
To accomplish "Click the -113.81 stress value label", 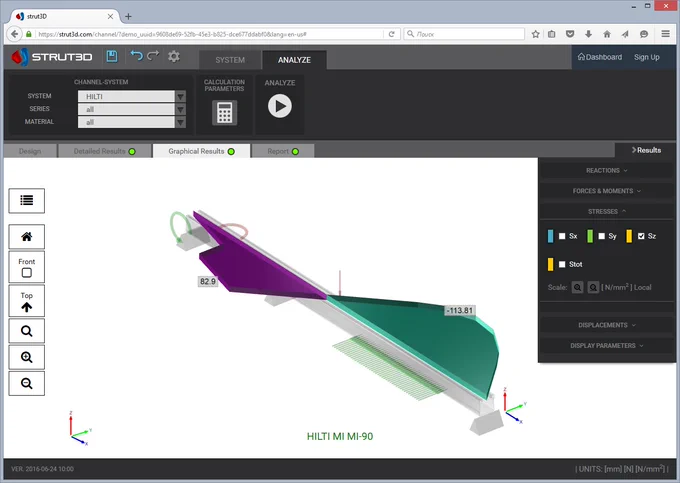I will pyautogui.click(x=460, y=310).
